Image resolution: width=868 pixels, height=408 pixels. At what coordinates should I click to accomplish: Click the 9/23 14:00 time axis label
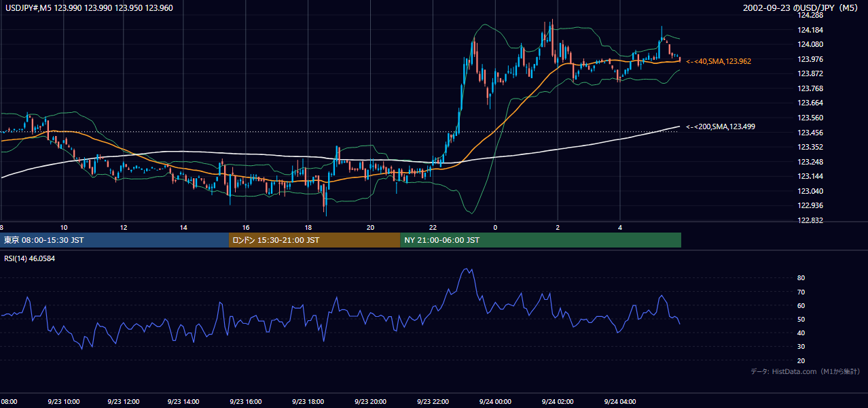183,402
